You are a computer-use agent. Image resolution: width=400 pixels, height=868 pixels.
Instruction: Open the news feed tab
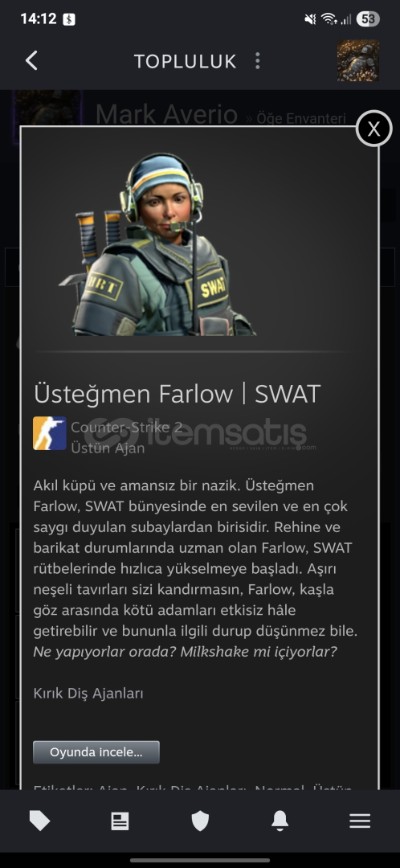point(120,821)
